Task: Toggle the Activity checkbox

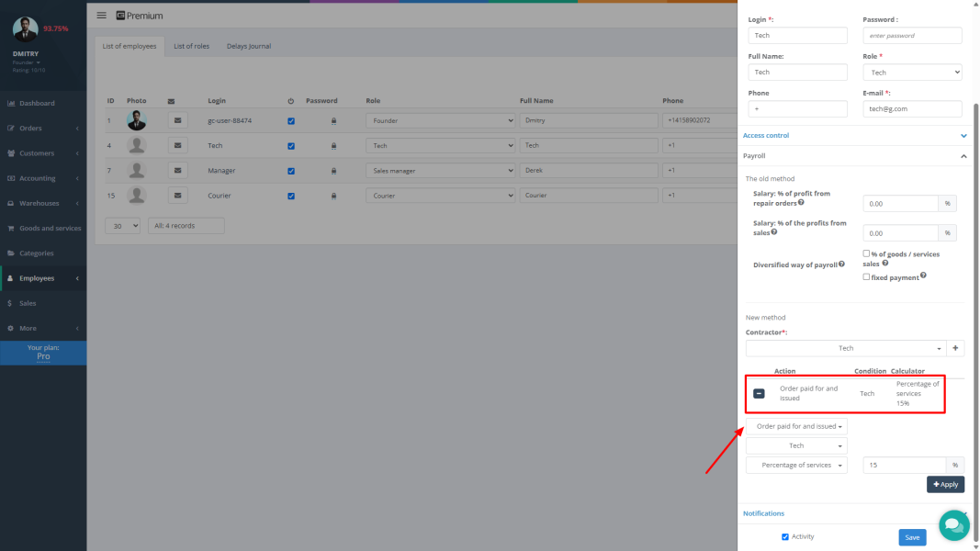Action: pyautogui.click(x=784, y=536)
